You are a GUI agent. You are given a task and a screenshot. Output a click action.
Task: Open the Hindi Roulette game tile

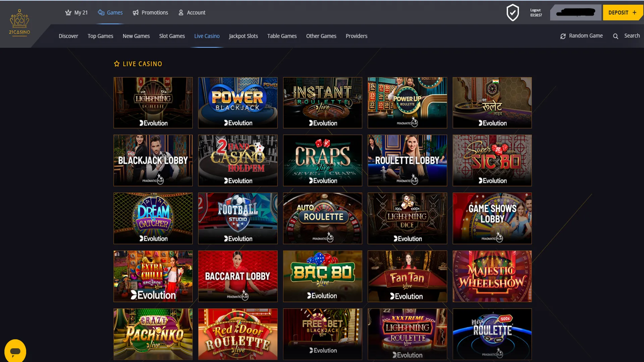492,103
